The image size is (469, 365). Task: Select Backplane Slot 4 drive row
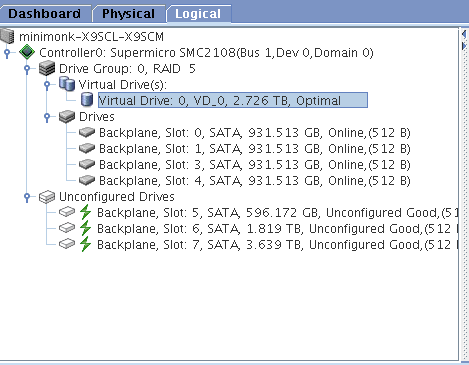(255, 181)
